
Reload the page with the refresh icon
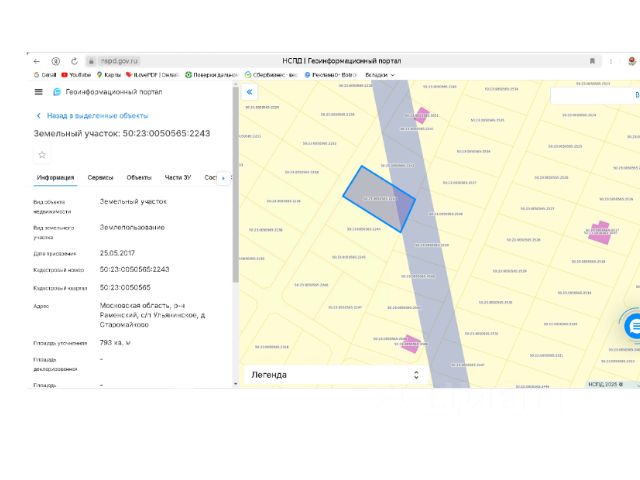click(74, 61)
